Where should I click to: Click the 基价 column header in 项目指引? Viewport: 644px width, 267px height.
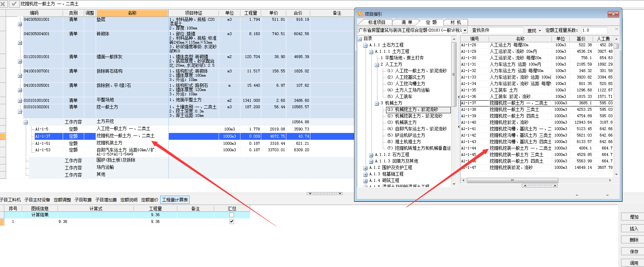(x=581, y=39)
